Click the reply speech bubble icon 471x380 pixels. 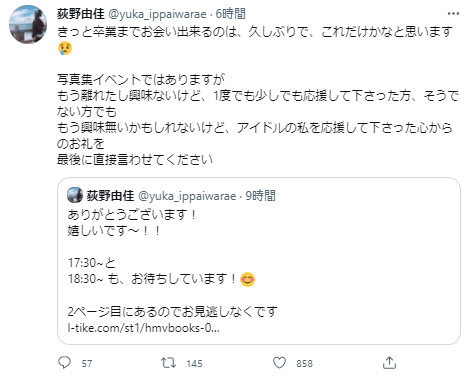click(64, 362)
